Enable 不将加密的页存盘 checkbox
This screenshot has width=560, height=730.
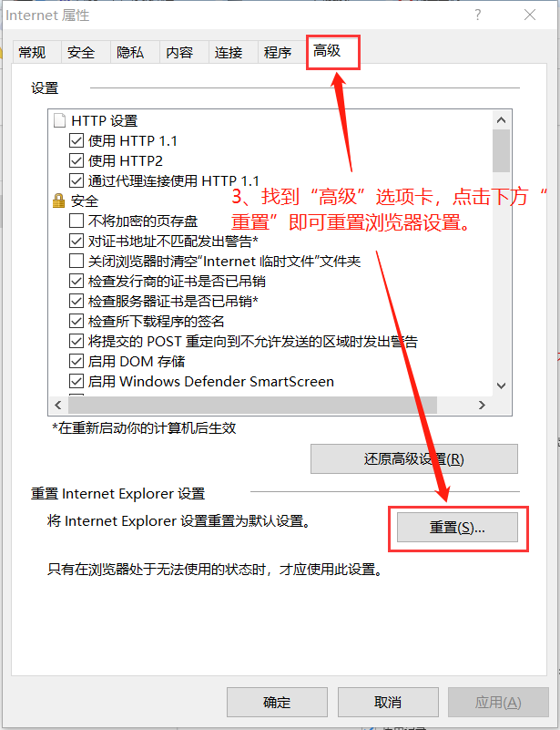click(76, 221)
